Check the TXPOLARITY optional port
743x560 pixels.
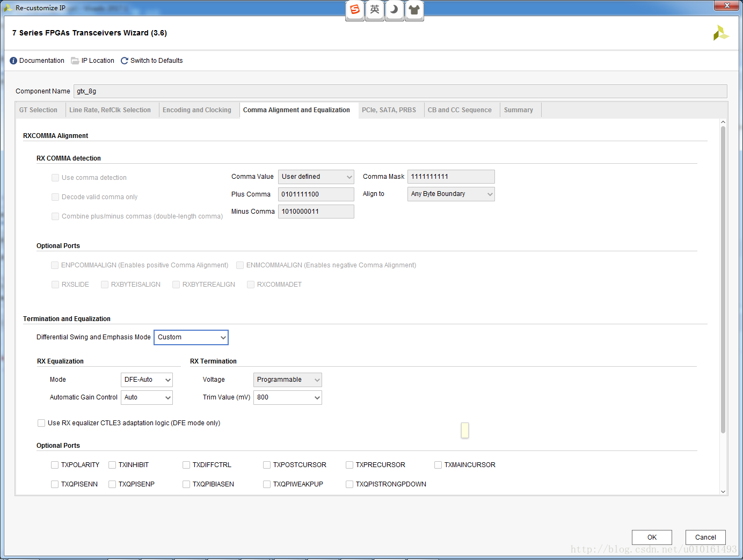coord(55,465)
